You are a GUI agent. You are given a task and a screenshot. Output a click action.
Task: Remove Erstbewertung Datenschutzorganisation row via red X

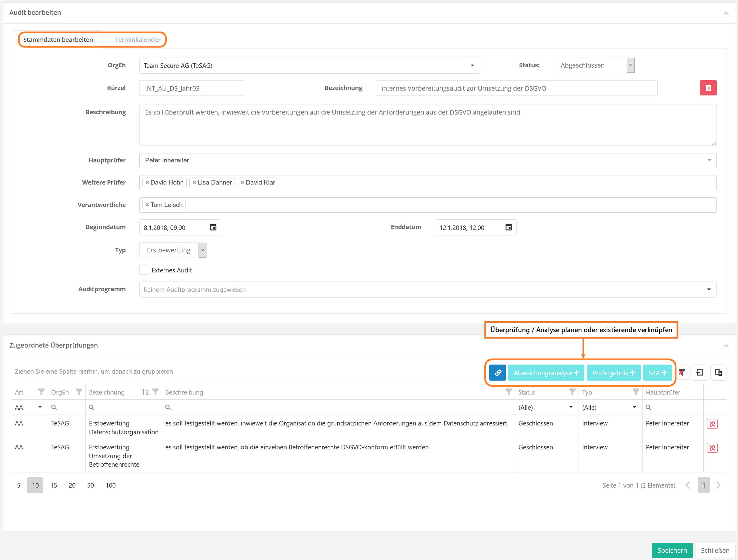pos(712,424)
